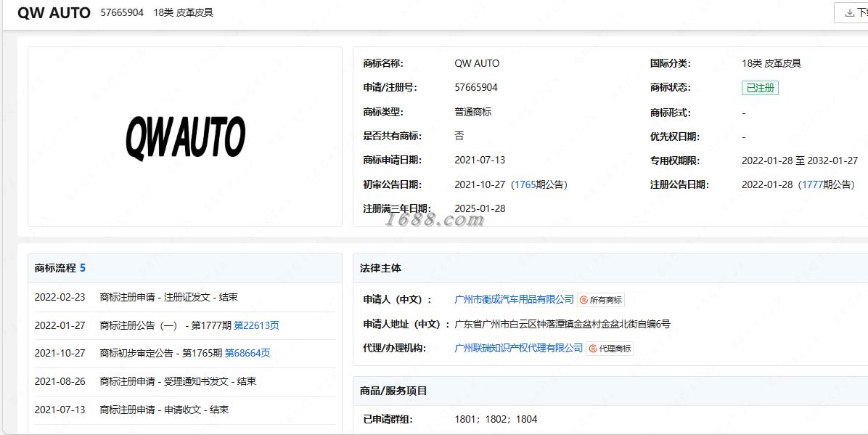This screenshot has height=435, width=868.
Task: Click the 申请/注册号 value 57665904
Action: coord(476,87)
